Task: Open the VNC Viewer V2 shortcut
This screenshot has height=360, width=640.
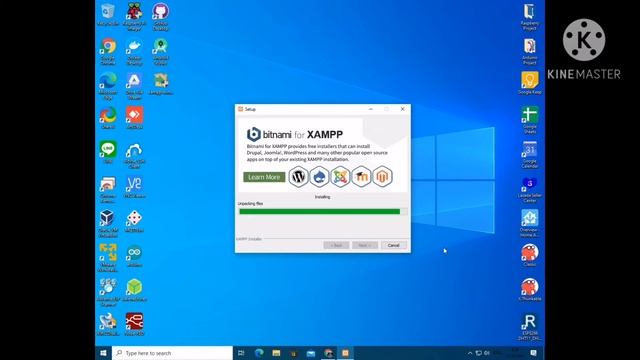Action: pyautogui.click(x=134, y=184)
